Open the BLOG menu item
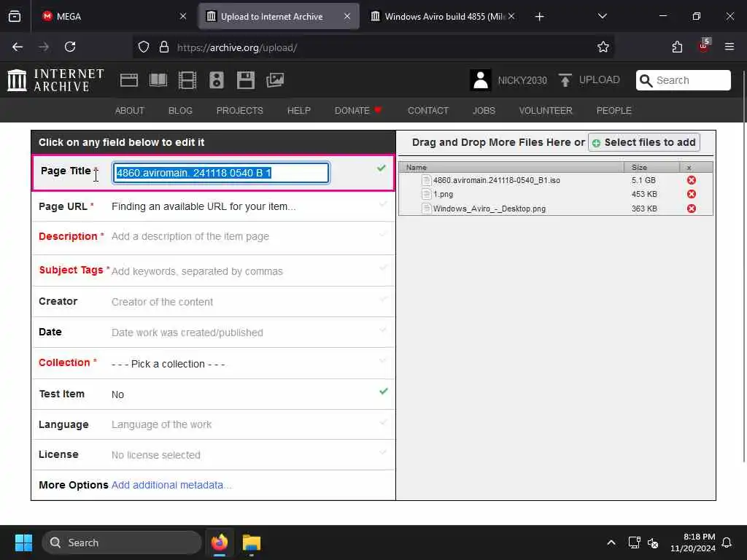The width and height of the screenshot is (747, 560). pos(181,111)
